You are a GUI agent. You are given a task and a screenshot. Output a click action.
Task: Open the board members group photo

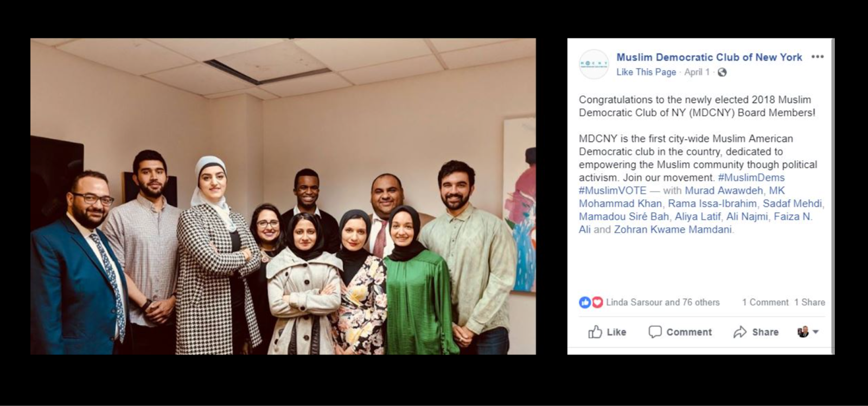pyautogui.click(x=283, y=196)
